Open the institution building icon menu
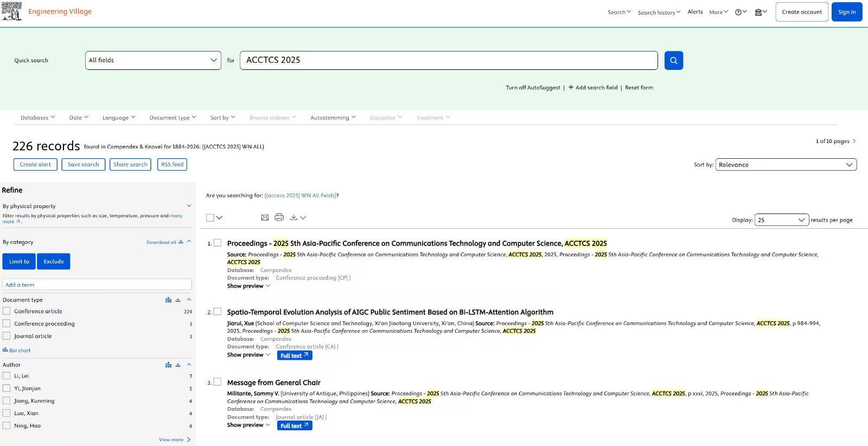The image size is (868, 446). 758,12
